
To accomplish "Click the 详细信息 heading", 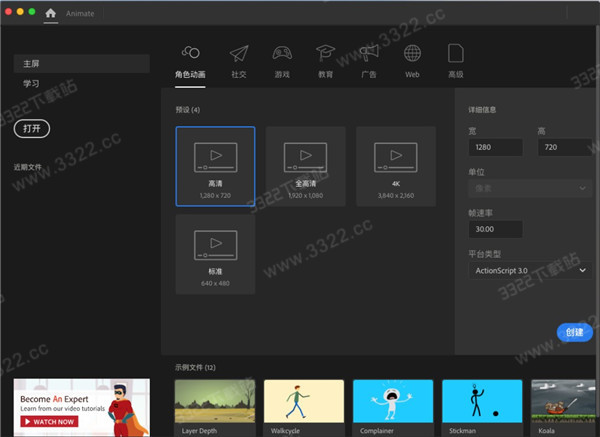I will [x=482, y=110].
